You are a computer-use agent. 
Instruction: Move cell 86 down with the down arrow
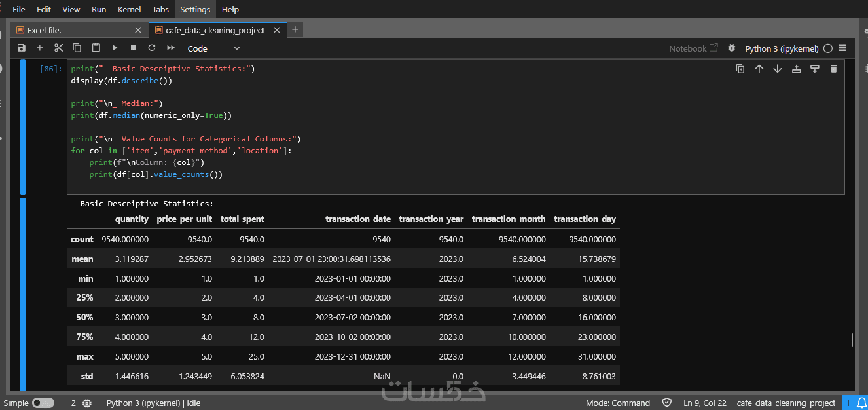tap(778, 69)
